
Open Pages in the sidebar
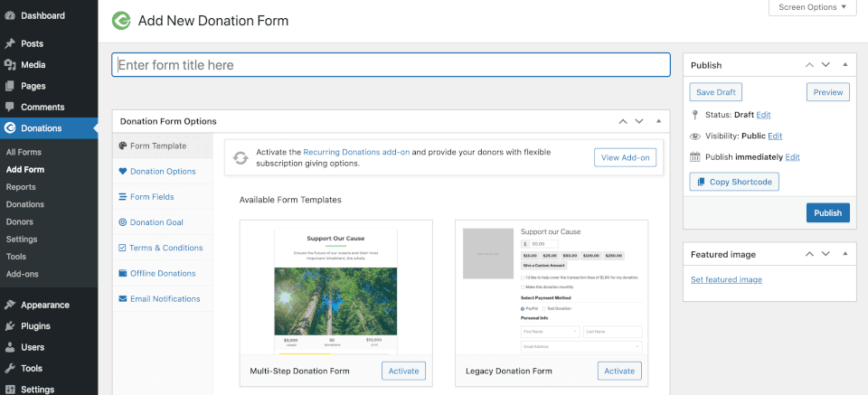click(x=33, y=86)
